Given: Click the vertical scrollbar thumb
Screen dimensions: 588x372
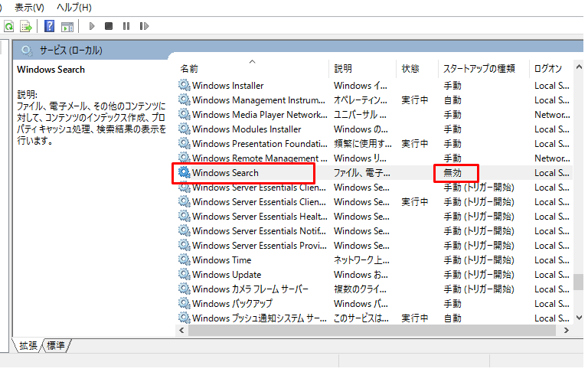Looking at the screenshot, I should [579, 282].
